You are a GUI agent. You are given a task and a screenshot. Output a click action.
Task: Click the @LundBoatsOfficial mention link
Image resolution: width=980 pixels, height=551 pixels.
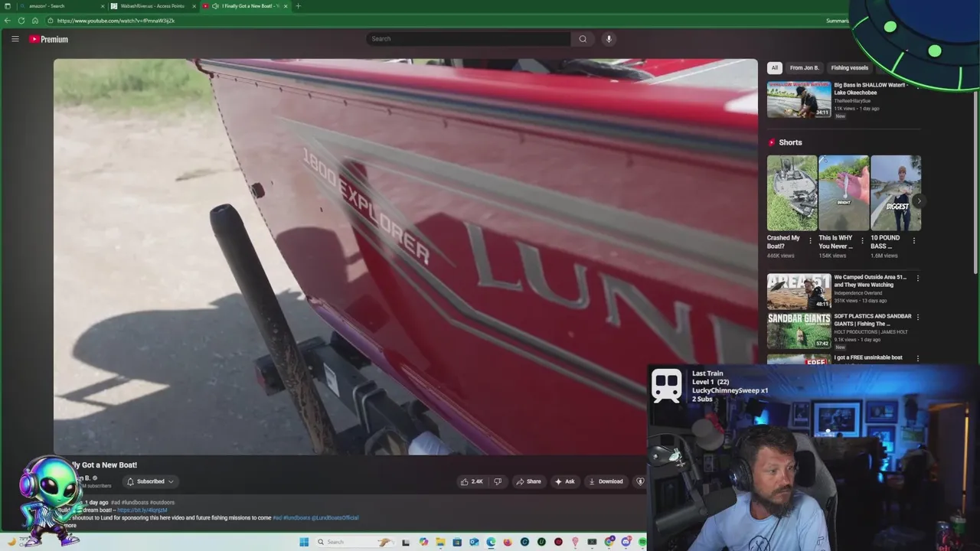tap(335, 518)
